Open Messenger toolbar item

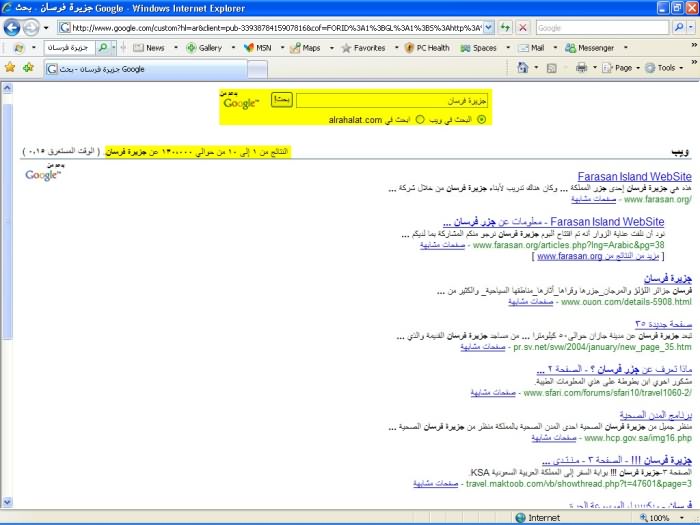point(589,48)
